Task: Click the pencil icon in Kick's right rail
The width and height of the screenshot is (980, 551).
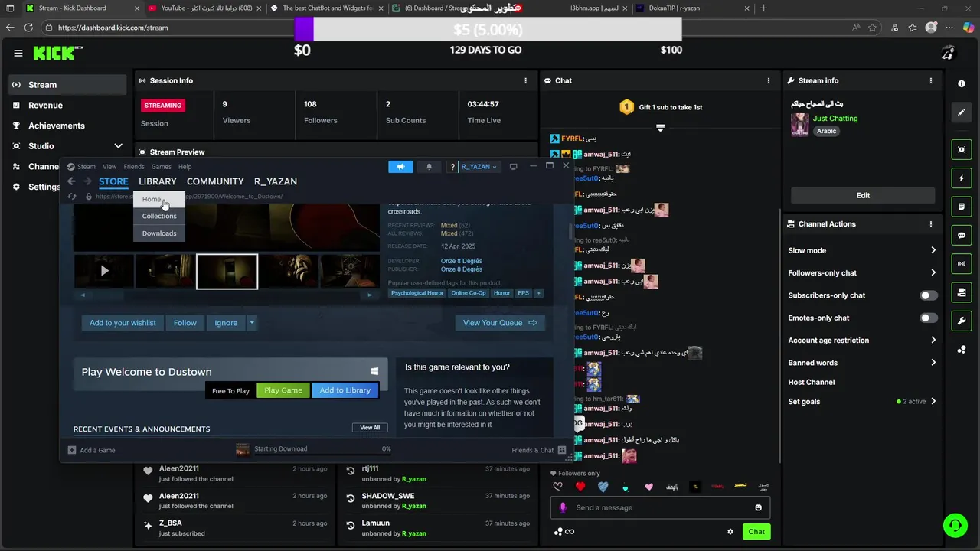Action: click(962, 112)
